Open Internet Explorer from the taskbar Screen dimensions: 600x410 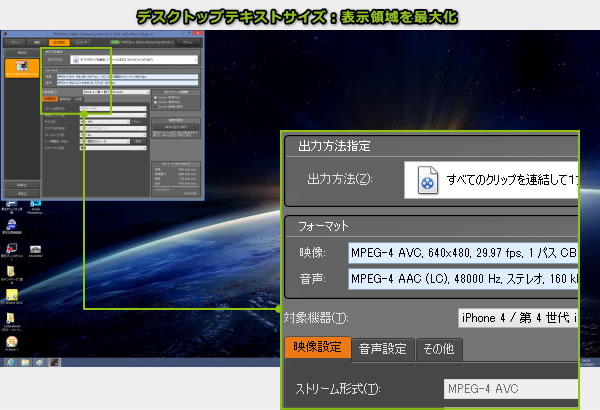click(10, 362)
